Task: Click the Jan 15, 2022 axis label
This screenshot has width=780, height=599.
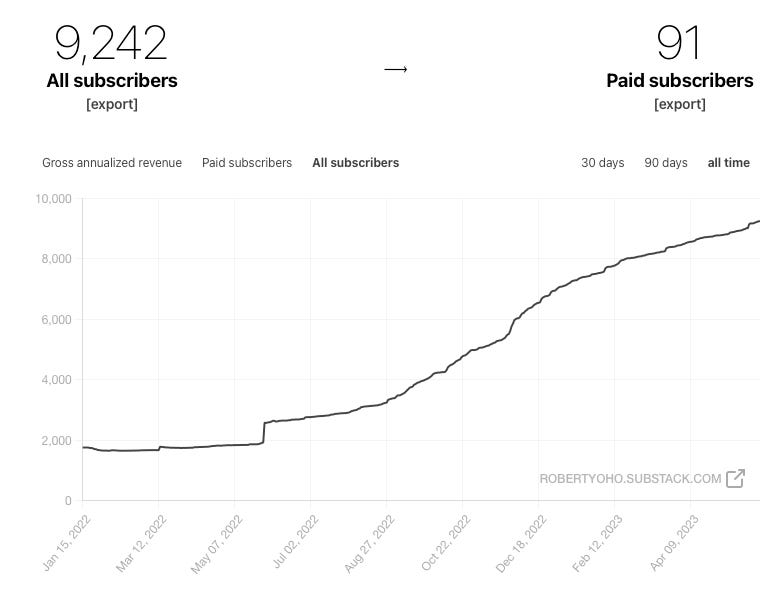Action: tap(67, 543)
